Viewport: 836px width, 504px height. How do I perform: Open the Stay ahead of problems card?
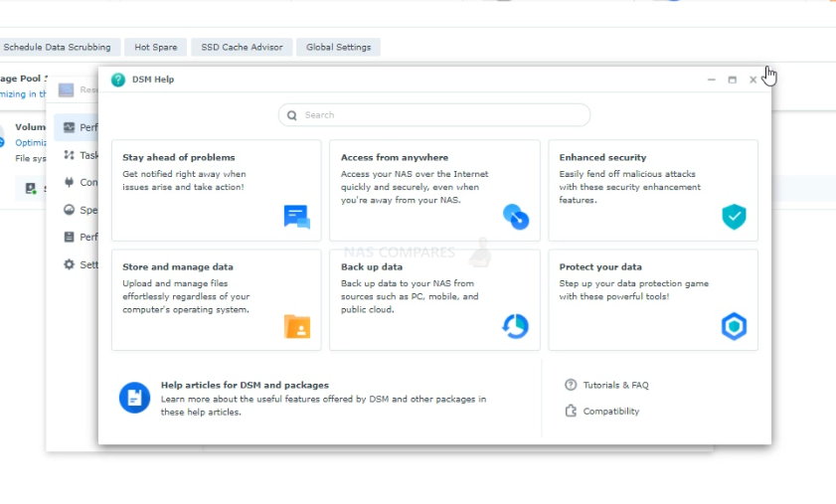click(217, 191)
